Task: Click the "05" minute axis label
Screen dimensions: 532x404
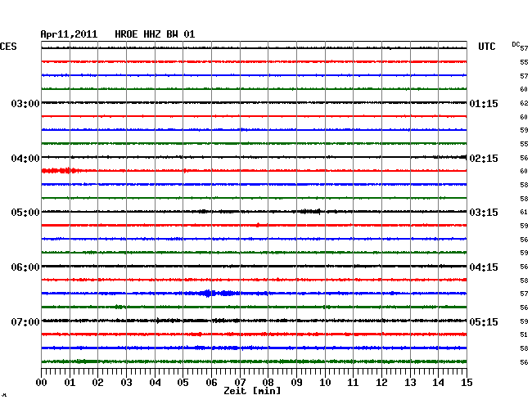Action: click(x=183, y=383)
